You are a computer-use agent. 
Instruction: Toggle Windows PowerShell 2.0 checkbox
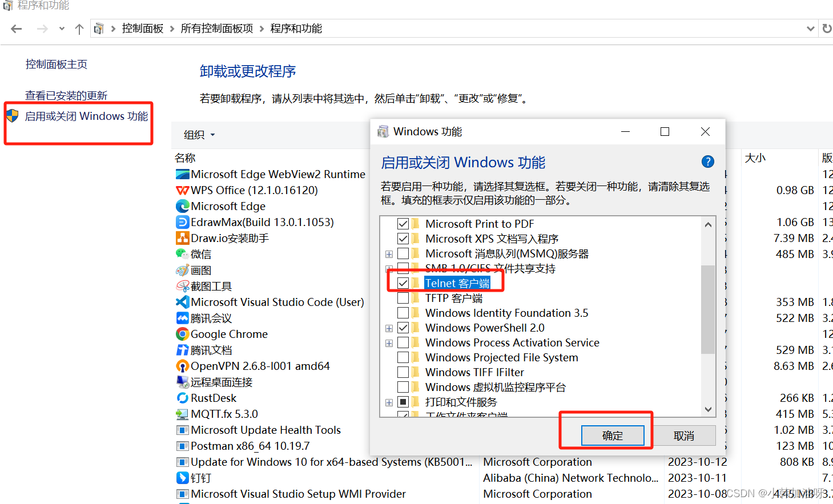(403, 328)
